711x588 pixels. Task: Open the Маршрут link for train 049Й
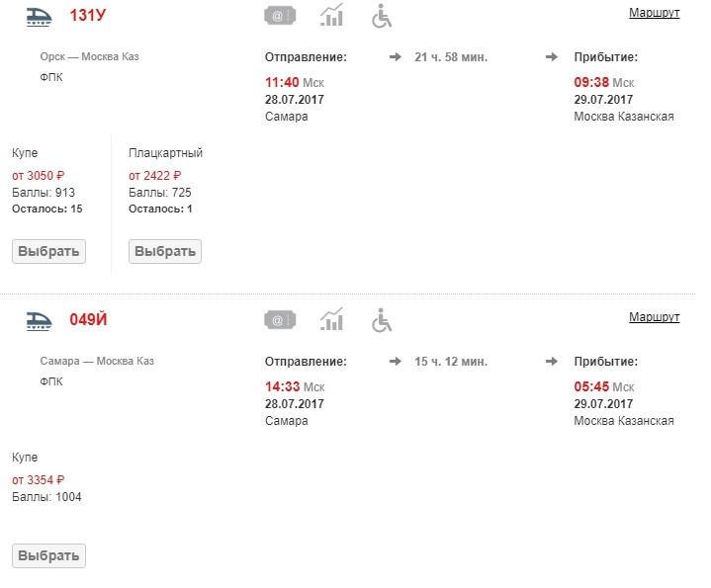coord(654,317)
